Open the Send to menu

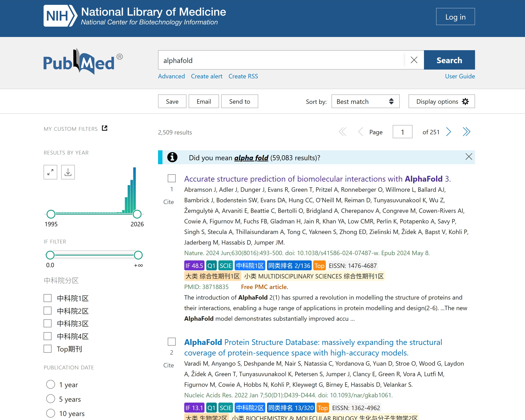[239, 101]
